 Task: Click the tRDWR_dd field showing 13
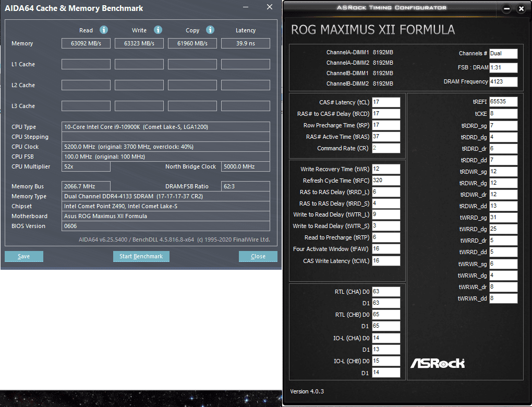503,206
